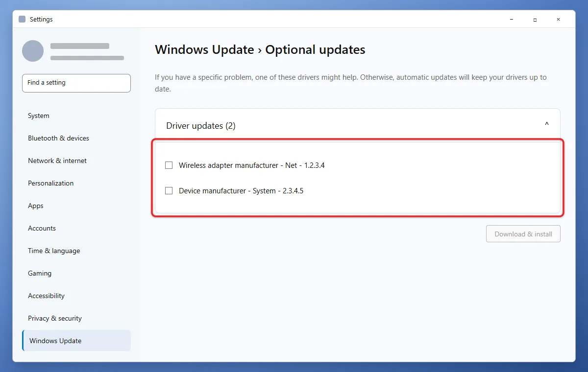588x372 pixels.
Task: Minimize the Settings window
Action: [512, 20]
